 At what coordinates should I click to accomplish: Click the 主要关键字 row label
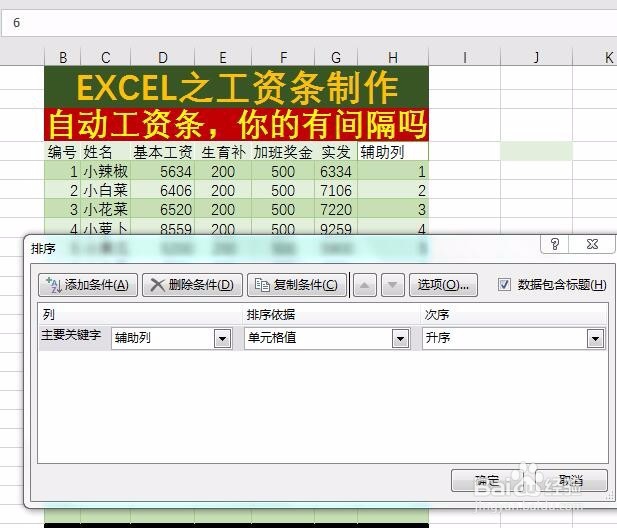point(71,335)
